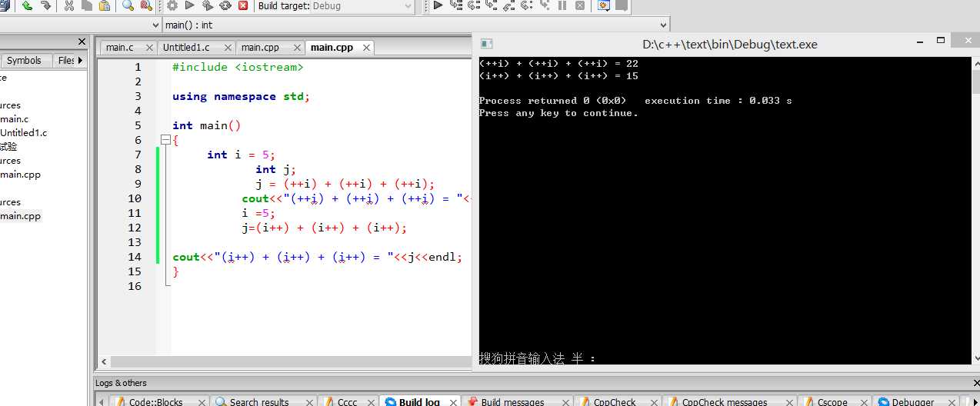Screen dimensions: 980x406
Task: Close the active main.cpp editor tab
Action: tap(367, 48)
